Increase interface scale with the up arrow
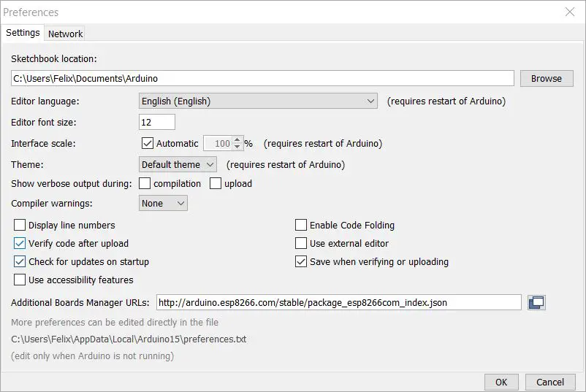586x392 pixels. (237, 140)
